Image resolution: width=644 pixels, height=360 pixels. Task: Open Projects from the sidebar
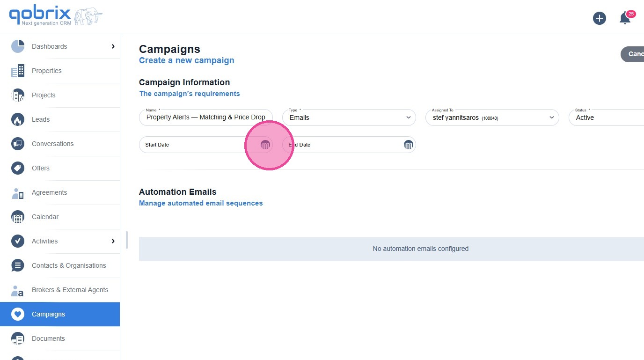click(x=60, y=95)
